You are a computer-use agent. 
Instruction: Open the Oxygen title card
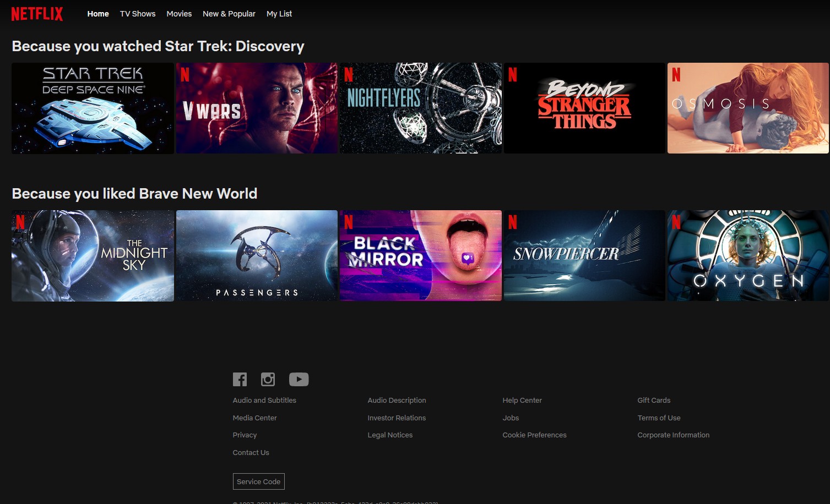748,256
